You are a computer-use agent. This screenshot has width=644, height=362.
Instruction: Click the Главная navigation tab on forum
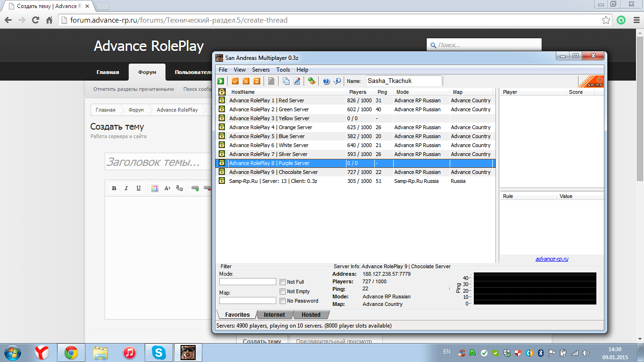coord(108,72)
